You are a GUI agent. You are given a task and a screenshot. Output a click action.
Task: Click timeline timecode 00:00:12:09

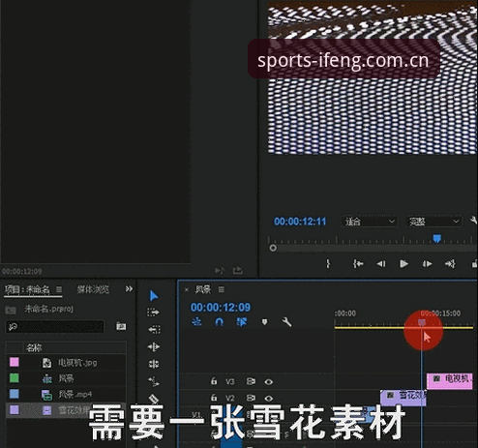tap(221, 307)
